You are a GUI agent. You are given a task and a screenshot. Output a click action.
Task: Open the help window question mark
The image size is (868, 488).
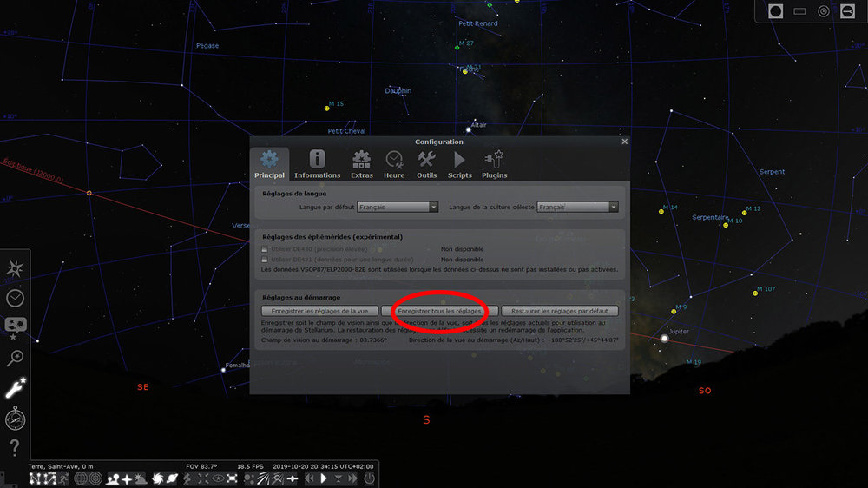point(15,447)
